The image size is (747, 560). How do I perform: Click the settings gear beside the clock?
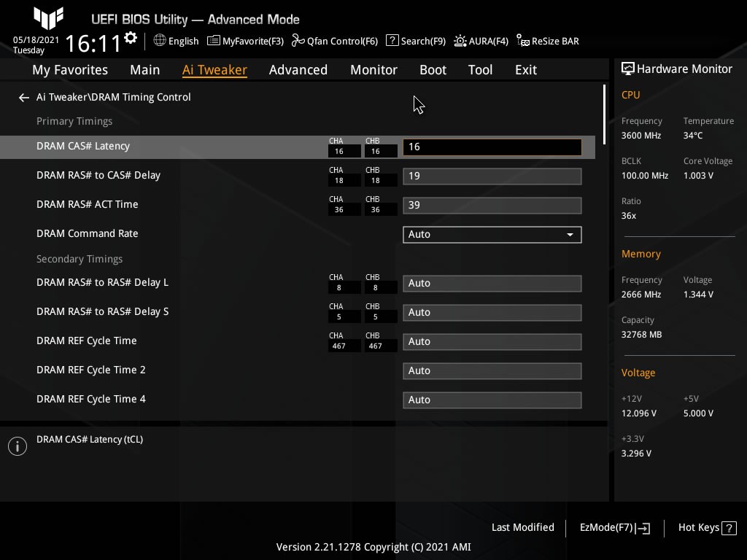[x=131, y=38]
